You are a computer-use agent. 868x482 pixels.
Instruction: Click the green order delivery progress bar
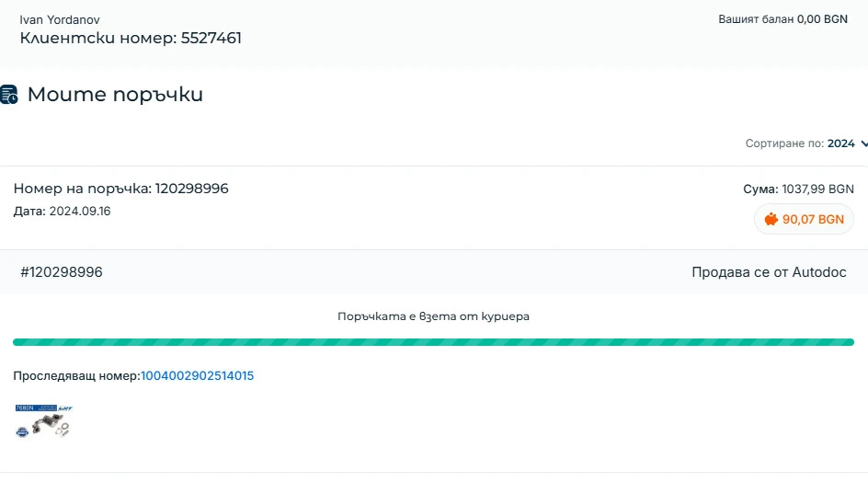433,342
